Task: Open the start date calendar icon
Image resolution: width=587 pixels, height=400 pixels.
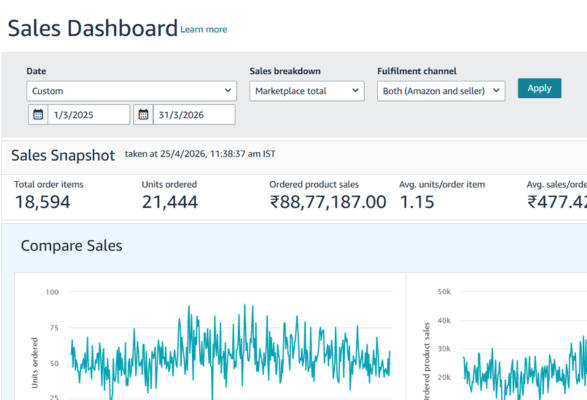Action: click(x=38, y=115)
